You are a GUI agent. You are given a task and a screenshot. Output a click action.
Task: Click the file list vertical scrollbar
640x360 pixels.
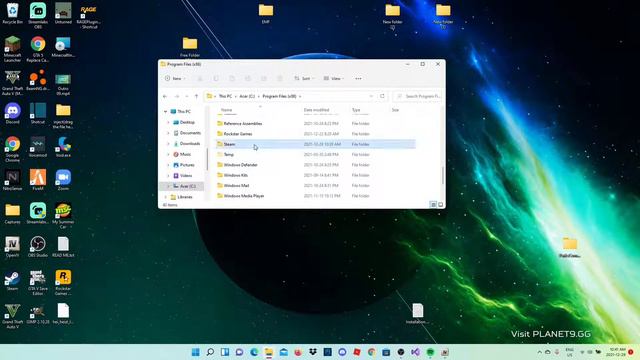point(443,176)
